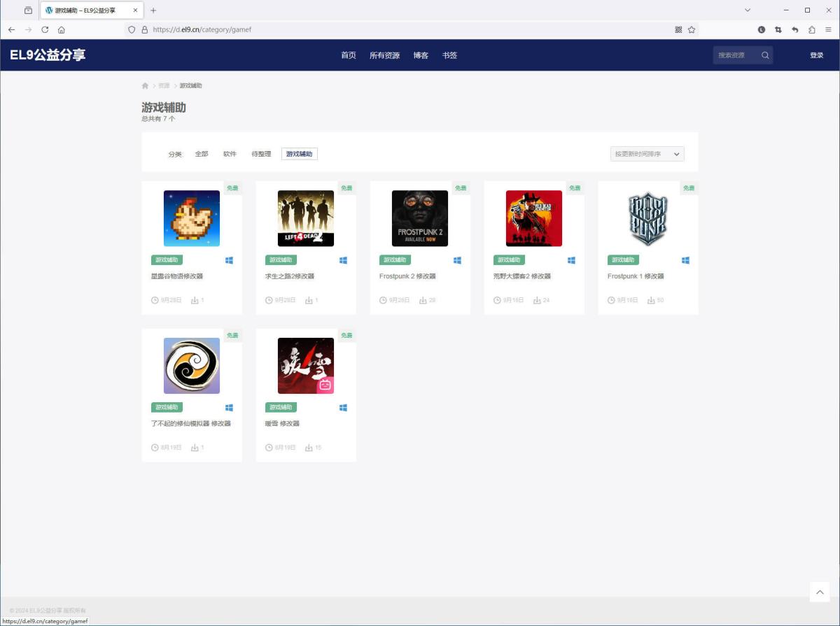Expand the browser tab list chevron

coord(747,10)
